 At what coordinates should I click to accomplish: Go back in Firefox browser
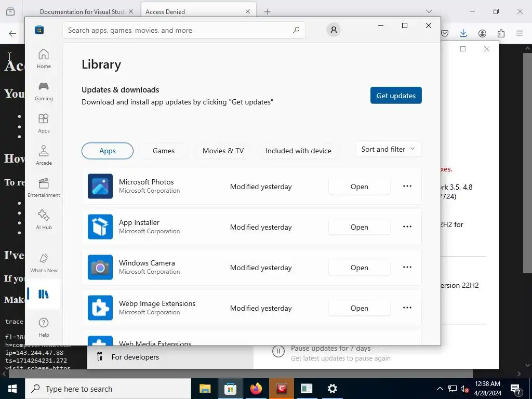tap(12, 33)
